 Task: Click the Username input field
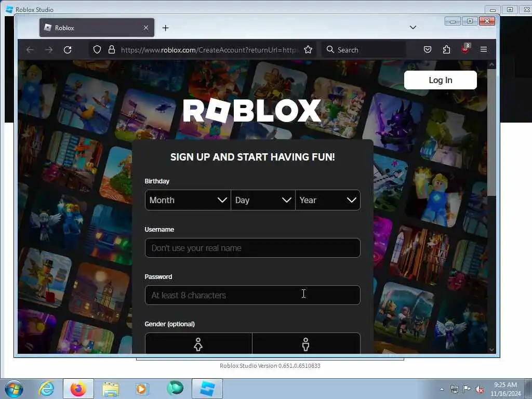pos(252,248)
